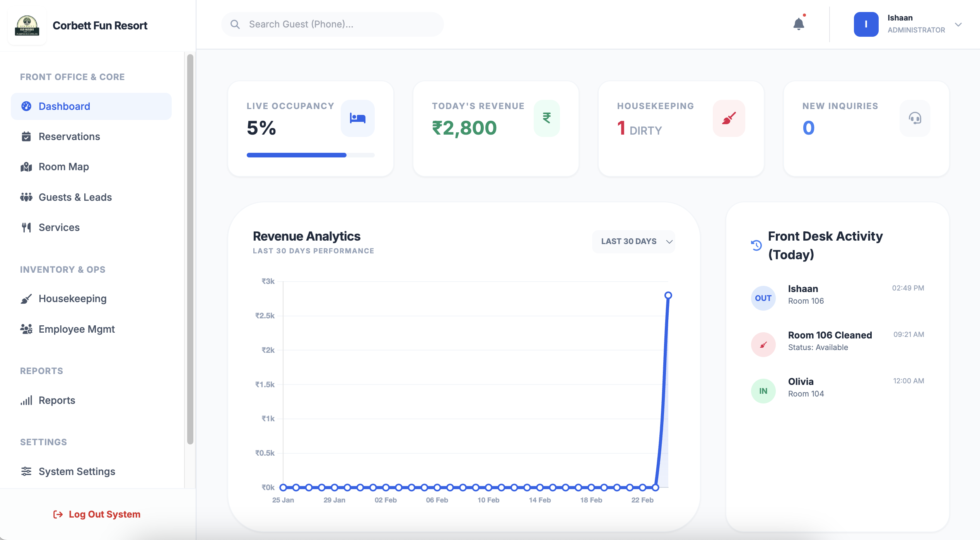Select Employee Mgmt in sidebar

(77, 329)
